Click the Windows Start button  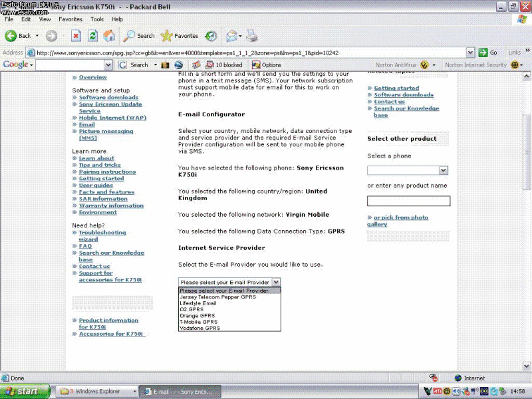pyautogui.click(x=25, y=392)
